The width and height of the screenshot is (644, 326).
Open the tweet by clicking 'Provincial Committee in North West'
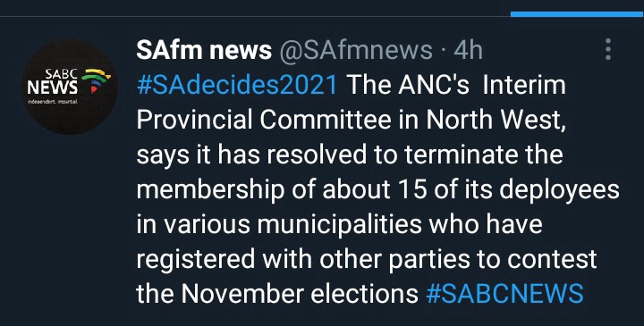351,121
